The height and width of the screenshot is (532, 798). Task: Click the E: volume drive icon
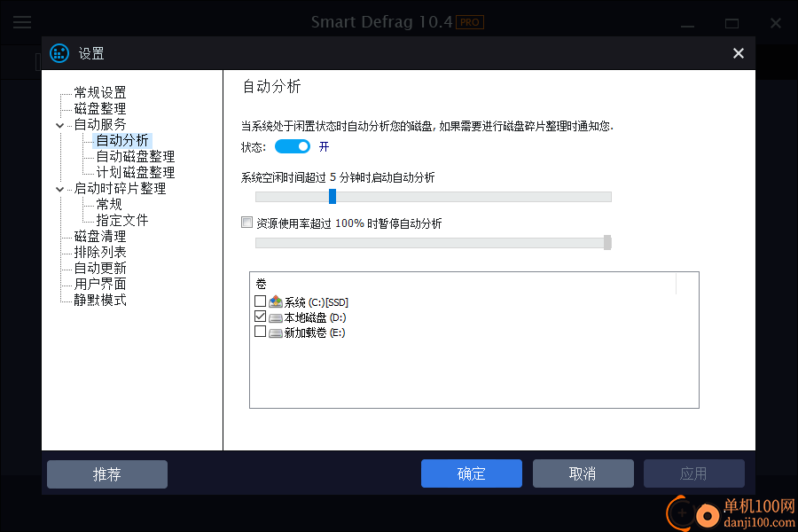point(276,333)
